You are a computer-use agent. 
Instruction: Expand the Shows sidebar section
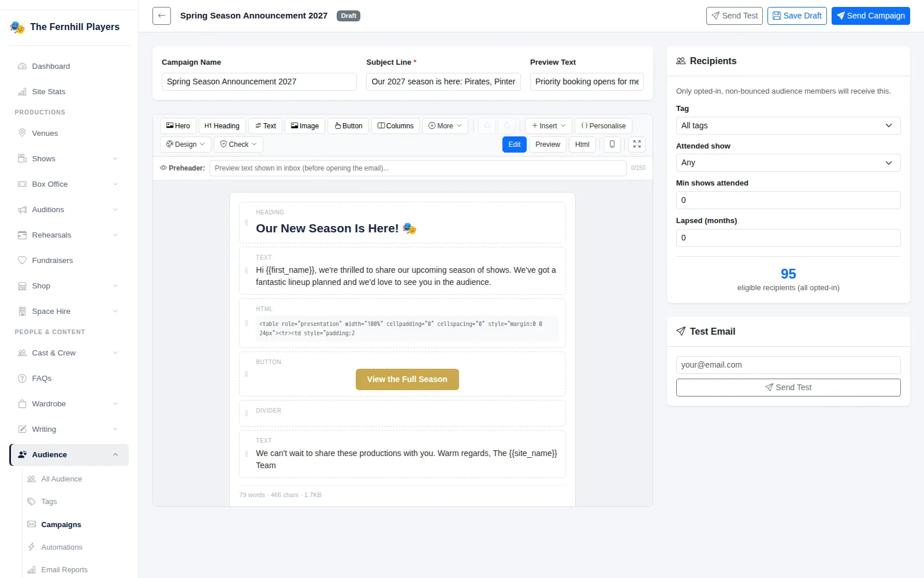(x=69, y=159)
